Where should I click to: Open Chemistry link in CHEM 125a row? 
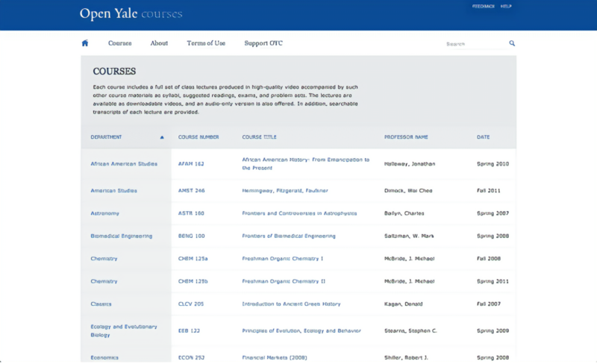click(104, 259)
